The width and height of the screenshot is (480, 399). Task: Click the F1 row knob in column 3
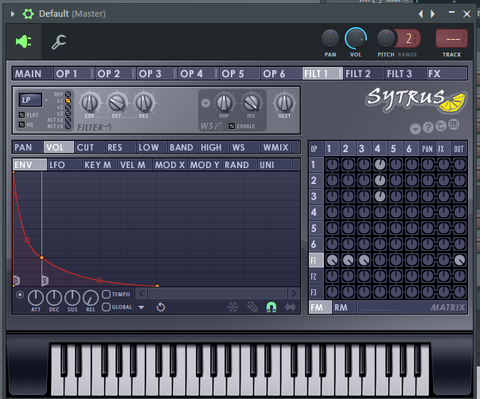(x=364, y=260)
